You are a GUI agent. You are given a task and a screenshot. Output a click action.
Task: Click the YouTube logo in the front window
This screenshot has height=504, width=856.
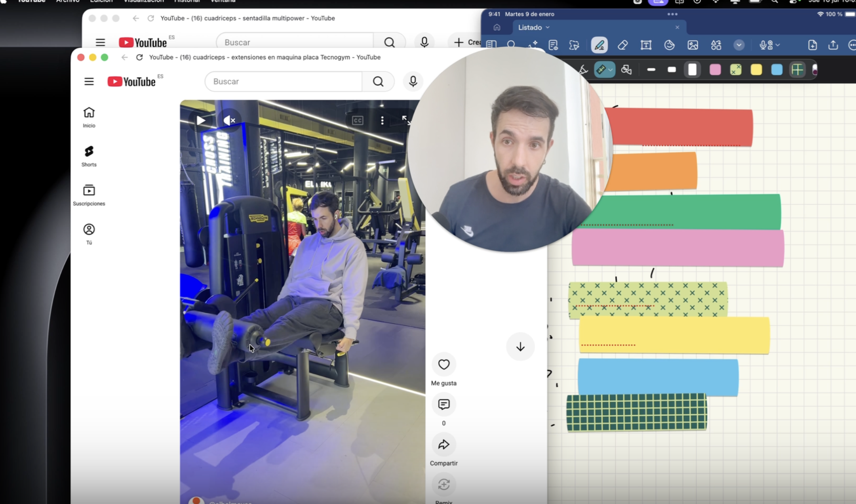pyautogui.click(x=132, y=82)
